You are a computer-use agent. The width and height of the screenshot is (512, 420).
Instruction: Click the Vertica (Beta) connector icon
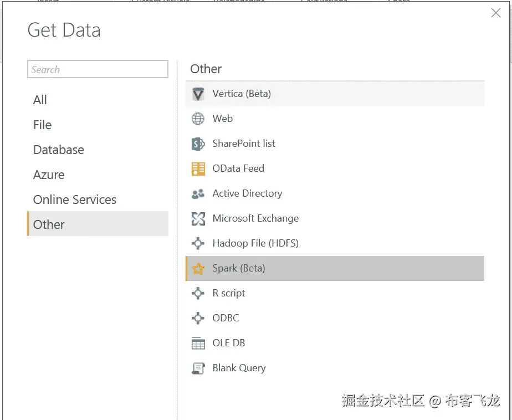click(198, 94)
